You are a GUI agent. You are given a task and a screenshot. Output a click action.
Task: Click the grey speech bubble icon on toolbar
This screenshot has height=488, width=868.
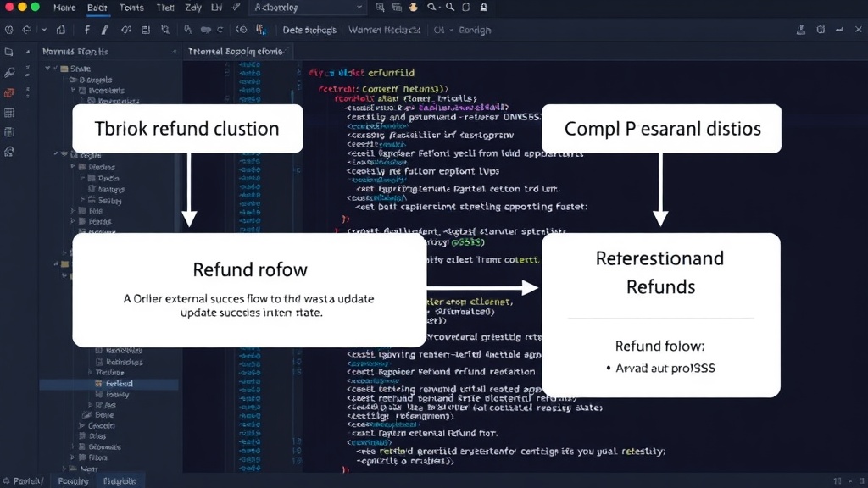pos(205,30)
